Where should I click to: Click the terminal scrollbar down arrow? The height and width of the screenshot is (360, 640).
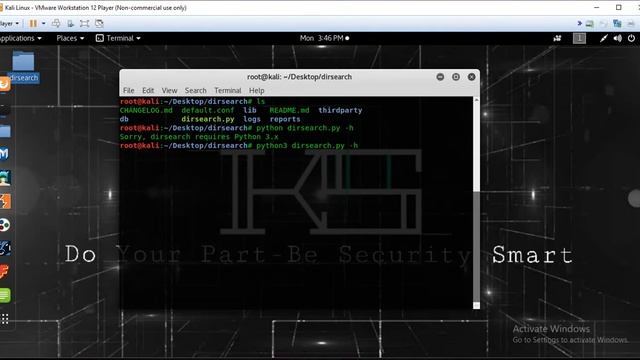(x=476, y=305)
